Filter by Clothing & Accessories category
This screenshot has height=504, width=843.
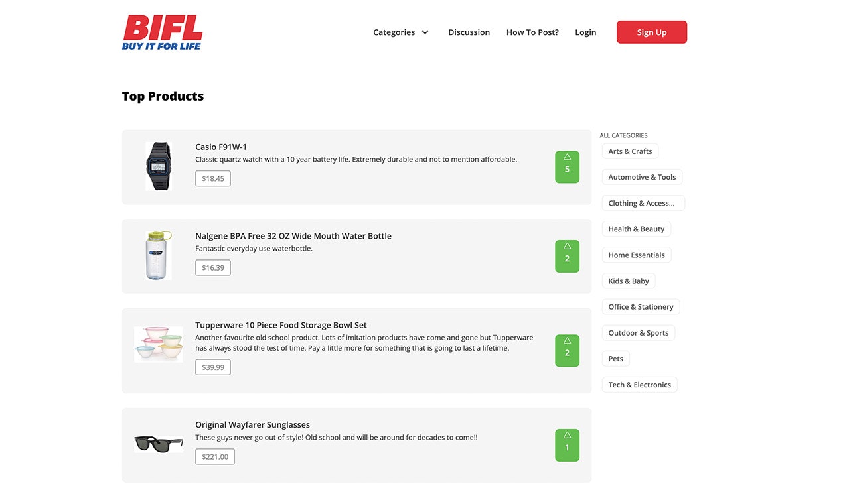click(643, 203)
